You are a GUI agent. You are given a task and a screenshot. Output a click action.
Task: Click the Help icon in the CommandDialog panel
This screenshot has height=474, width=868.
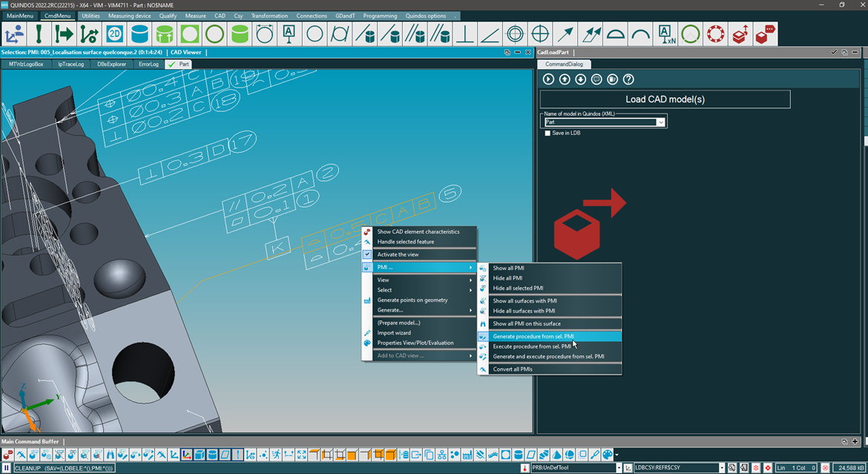click(628, 79)
